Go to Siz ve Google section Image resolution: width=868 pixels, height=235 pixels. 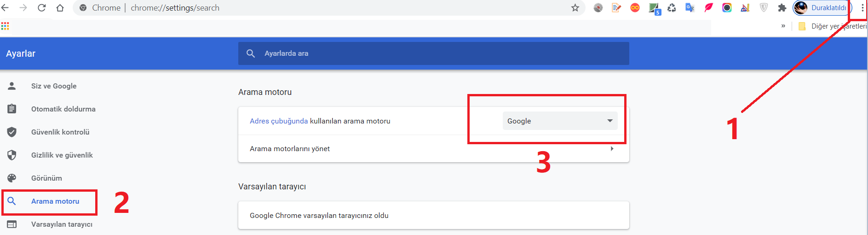pos(54,86)
